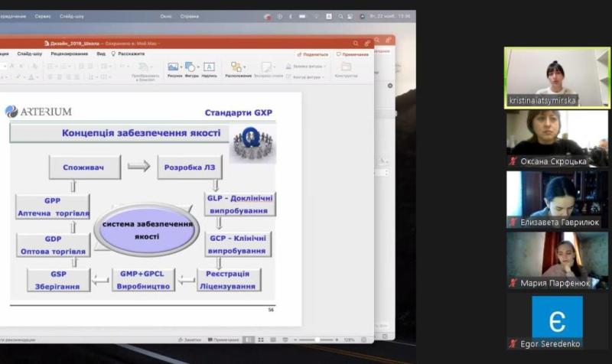Click the Преобразовать в SmartArt icon
Viewport: 612px width, 364px height.
point(144,67)
